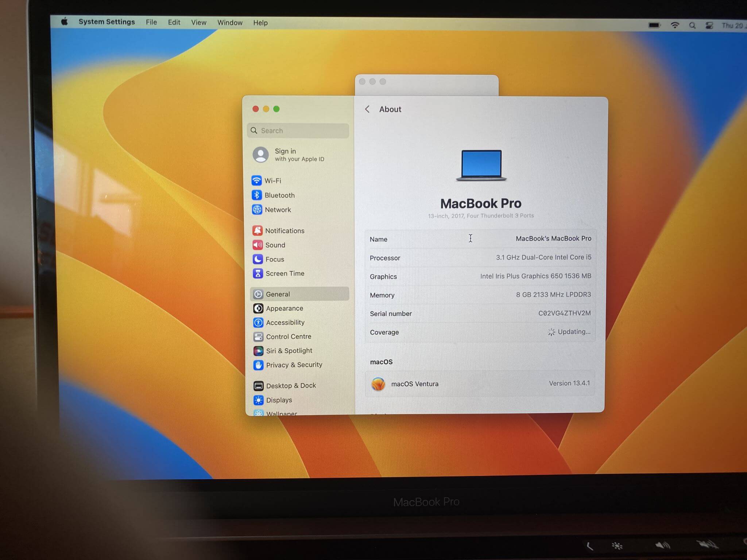
Task: Go back using the About back chevron
Action: pyautogui.click(x=367, y=109)
